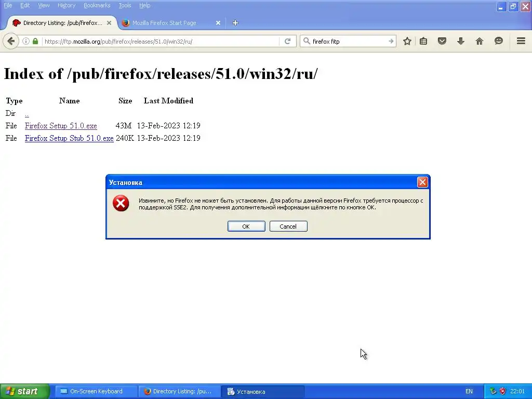The image size is (532, 399).
Task: Click the 43M size cell
Action: click(x=123, y=126)
